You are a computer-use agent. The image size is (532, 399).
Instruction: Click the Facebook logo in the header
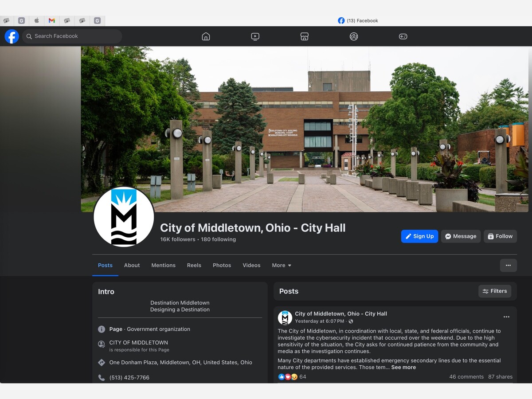tap(12, 36)
